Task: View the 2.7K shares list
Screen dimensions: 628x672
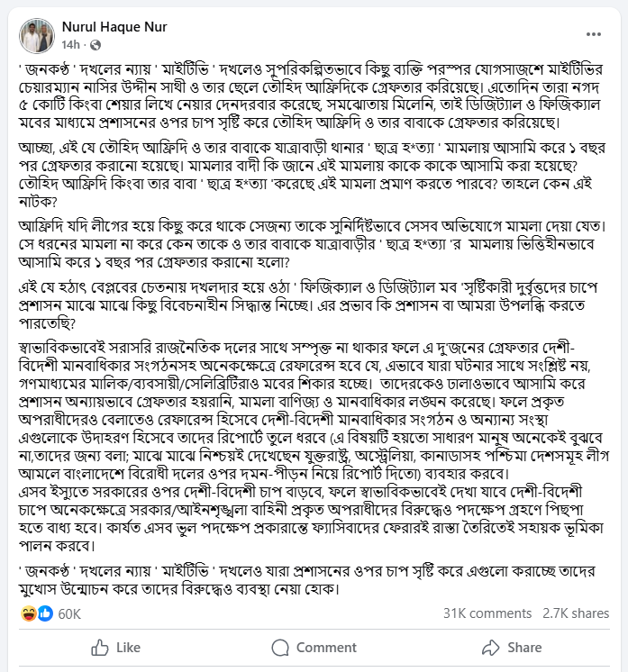Action: pyautogui.click(x=575, y=613)
